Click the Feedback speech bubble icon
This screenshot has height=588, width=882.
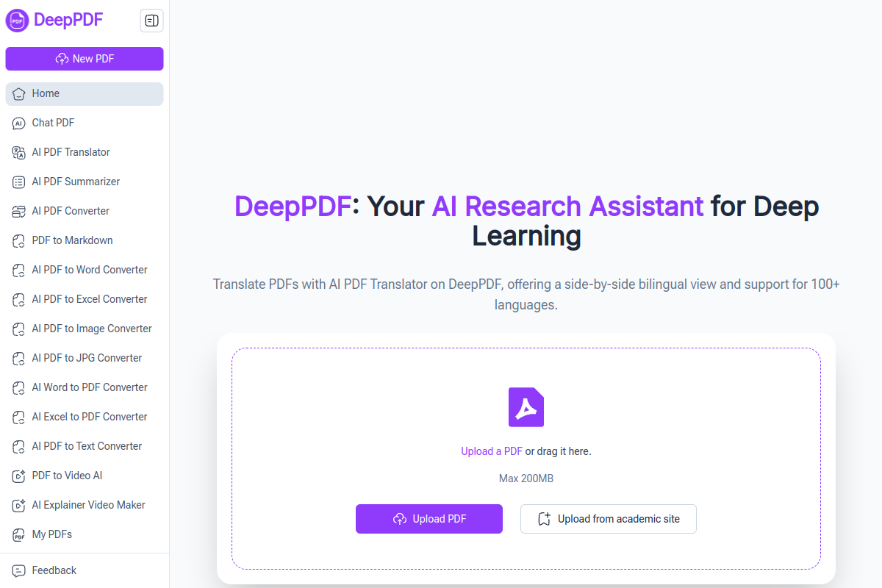pos(19,570)
